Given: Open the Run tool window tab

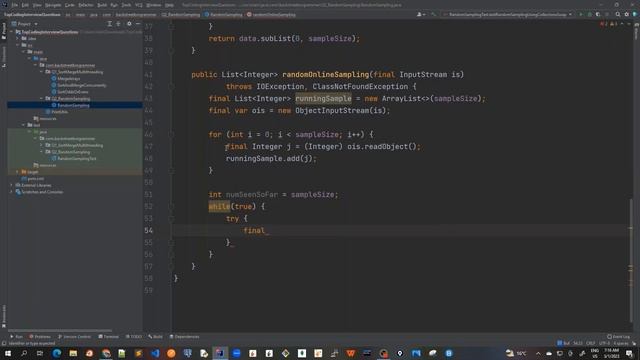Looking at the screenshot, I should click(x=16, y=337).
